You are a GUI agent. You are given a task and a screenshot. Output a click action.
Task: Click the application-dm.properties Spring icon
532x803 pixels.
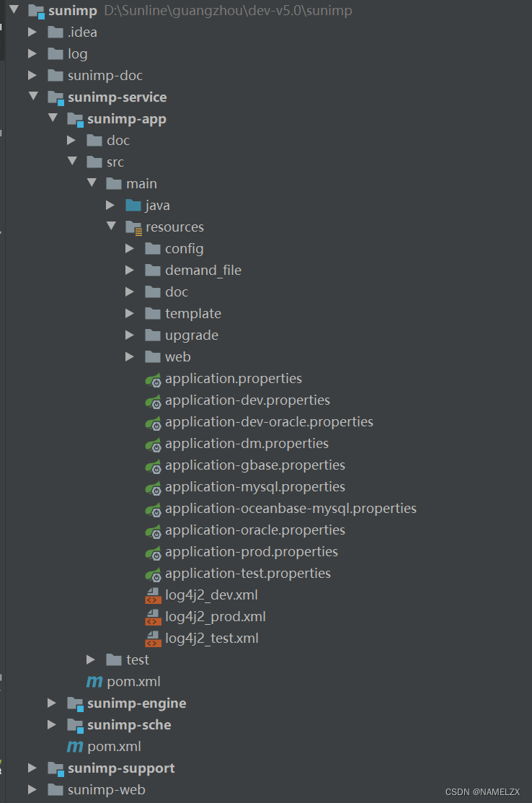pos(153,444)
